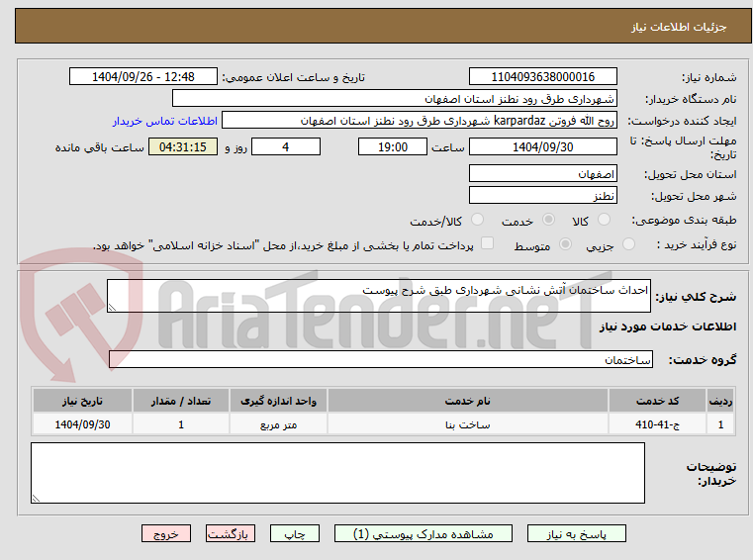
Task: Click the بازگشت back button
Action: 230,533
